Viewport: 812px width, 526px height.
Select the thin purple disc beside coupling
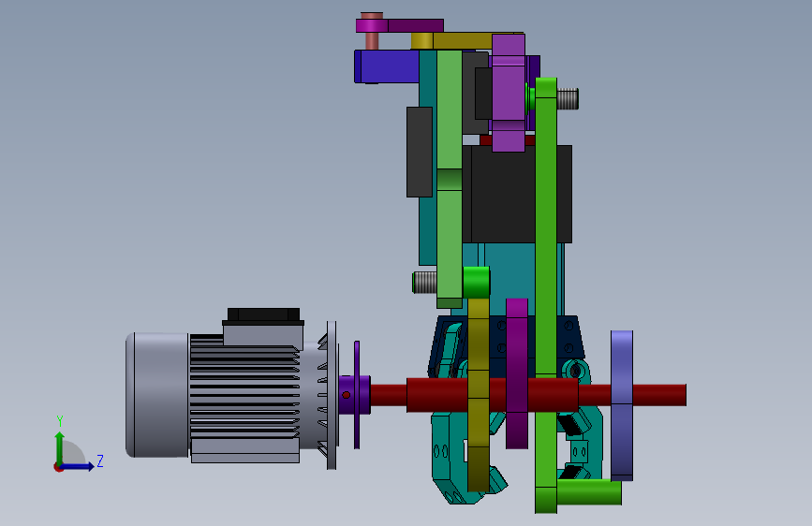pos(357,395)
